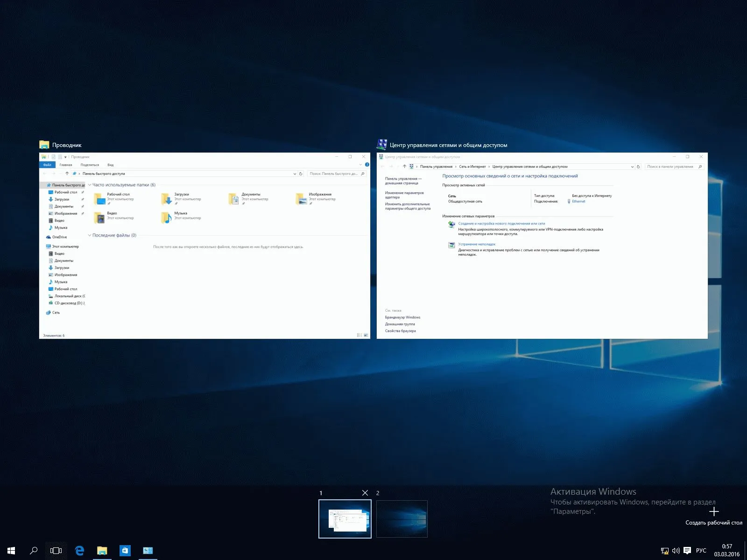Switch input language via РУС indicator
This screenshot has width=747, height=560.
pyautogui.click(x=701, y=551)
